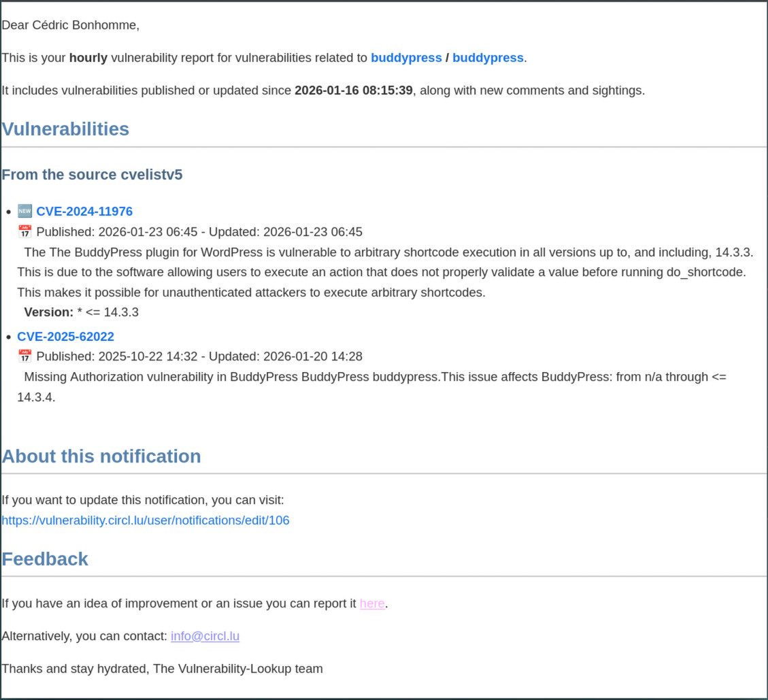Viewport: 768px width, 700px height.
Task: Click the 'here' feedback report link
Action: (372, 603)
